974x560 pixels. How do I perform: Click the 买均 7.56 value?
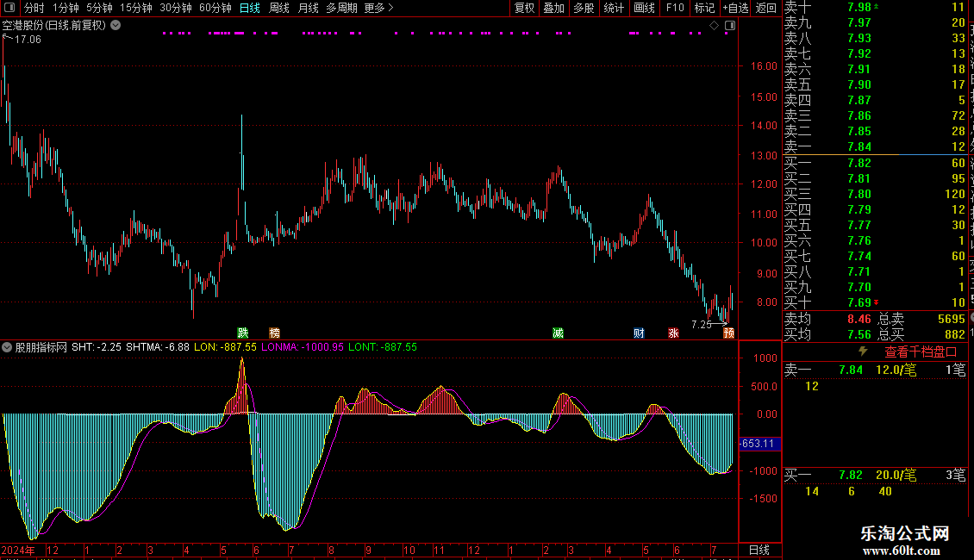tap(859, 334)
